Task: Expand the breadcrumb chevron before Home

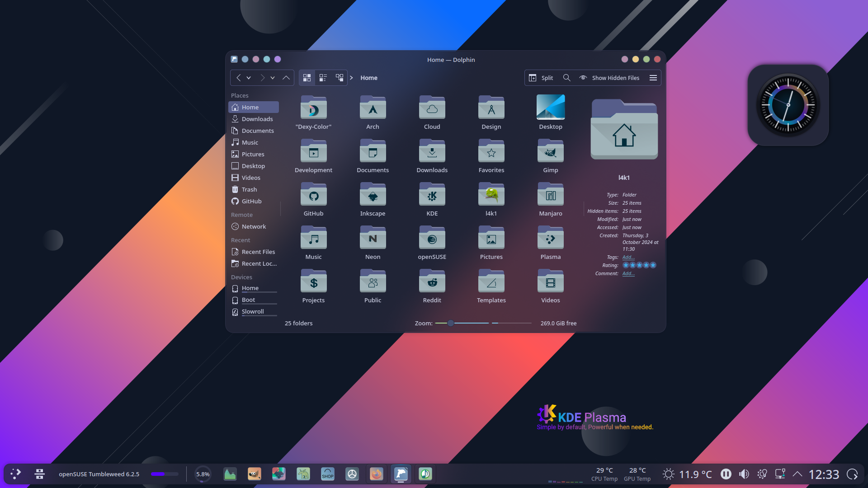Action: tap(351, 78)
